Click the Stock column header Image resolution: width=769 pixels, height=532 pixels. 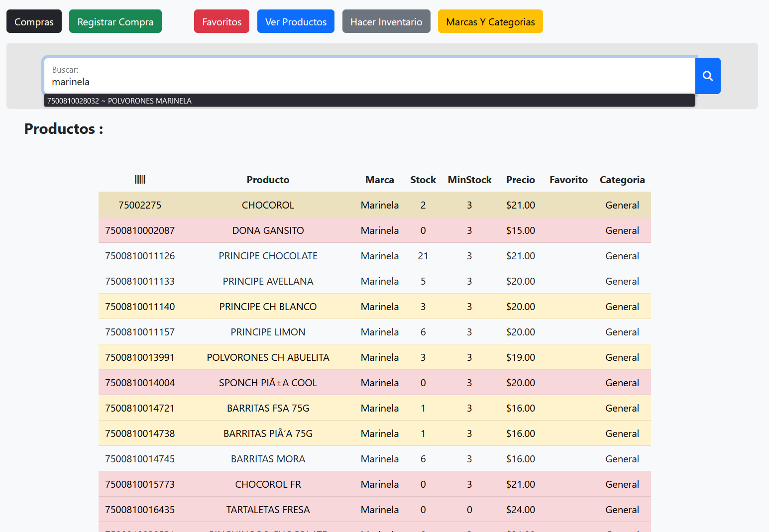click(423, 180)
